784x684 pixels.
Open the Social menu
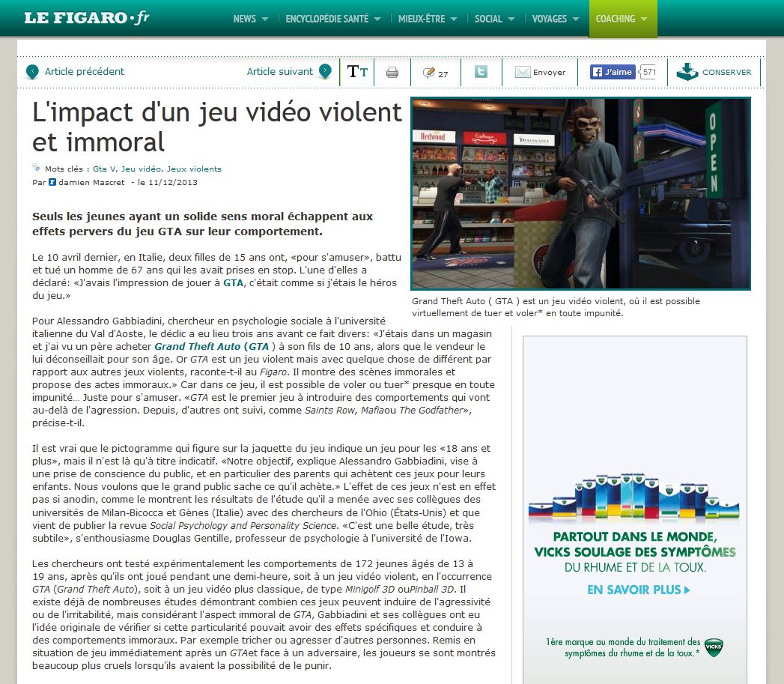coord(488,19)
